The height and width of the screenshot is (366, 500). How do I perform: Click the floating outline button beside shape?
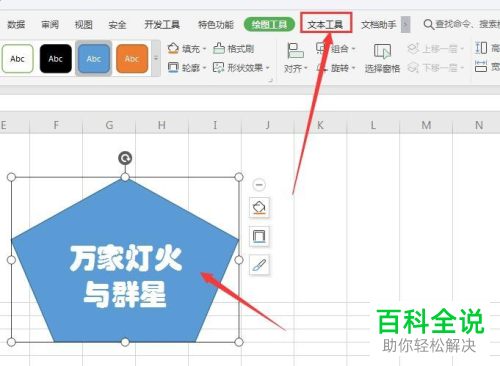point(259,236)
